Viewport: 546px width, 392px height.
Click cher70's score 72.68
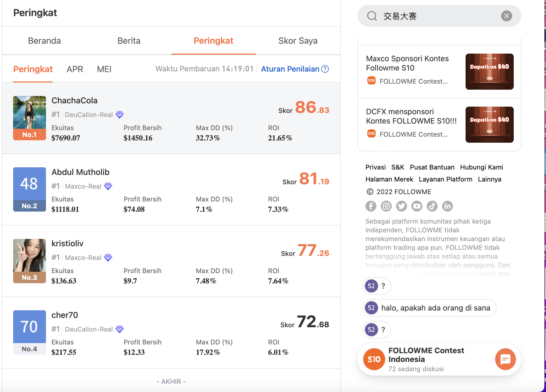pyautogui.click(x=313, y=321)
